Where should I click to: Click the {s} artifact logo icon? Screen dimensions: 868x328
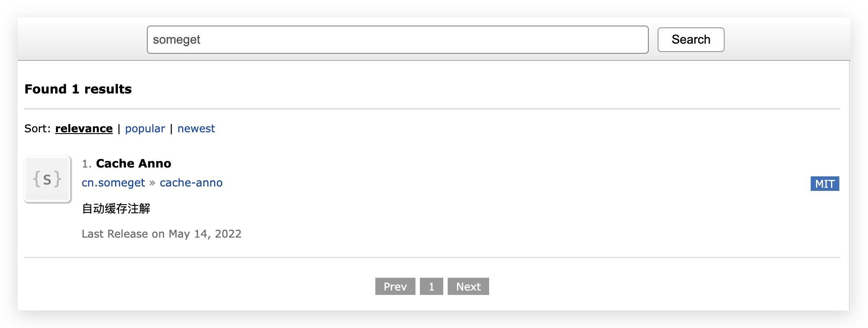click(x=48, y=179)
